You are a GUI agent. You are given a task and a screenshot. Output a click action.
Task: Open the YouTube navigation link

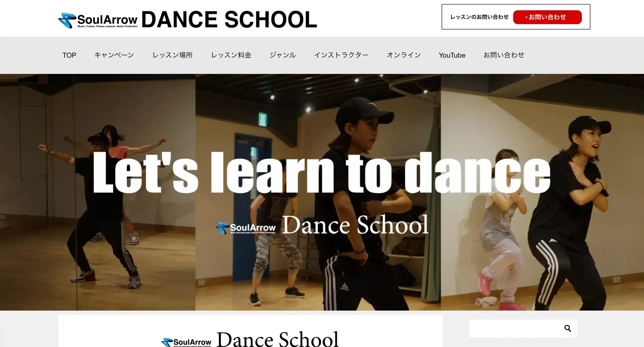[x=452, y=55]
